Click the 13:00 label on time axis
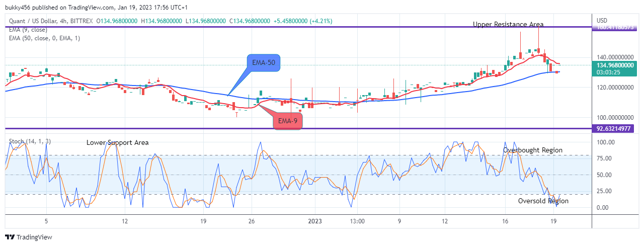This screenshot has width=644, height=246. coord(357,221)
